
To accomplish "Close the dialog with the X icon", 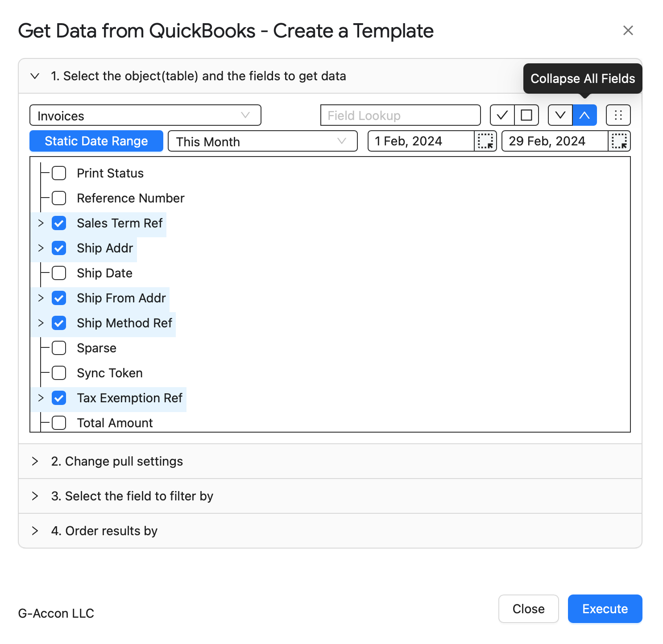I will [x=628, y=30].
